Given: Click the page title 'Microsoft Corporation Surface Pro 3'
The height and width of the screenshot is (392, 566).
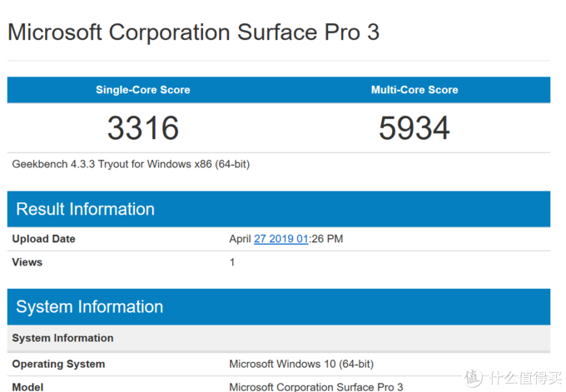Looking at the screenshot, I should [x=193, y=32].
